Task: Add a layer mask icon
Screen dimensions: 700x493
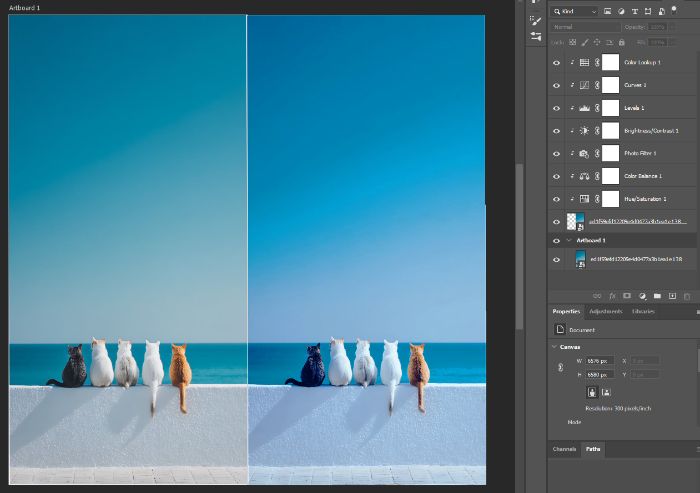Action: click(627, 296)
